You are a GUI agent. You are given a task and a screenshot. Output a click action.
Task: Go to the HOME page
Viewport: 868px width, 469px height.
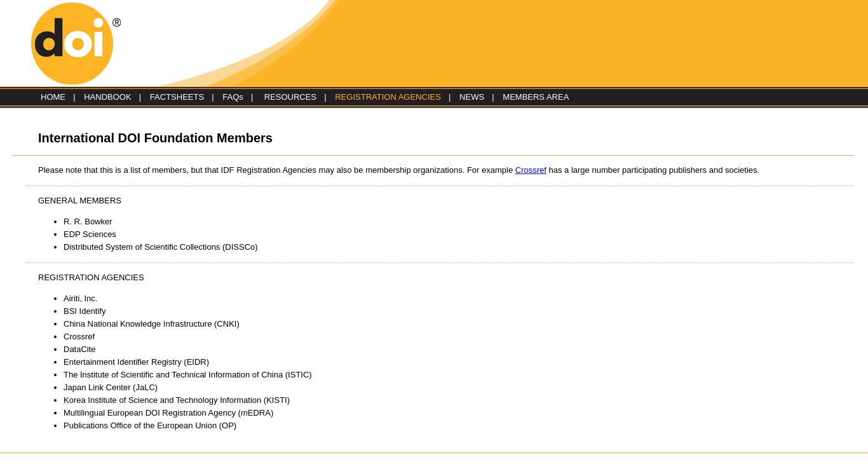point(53,97)
